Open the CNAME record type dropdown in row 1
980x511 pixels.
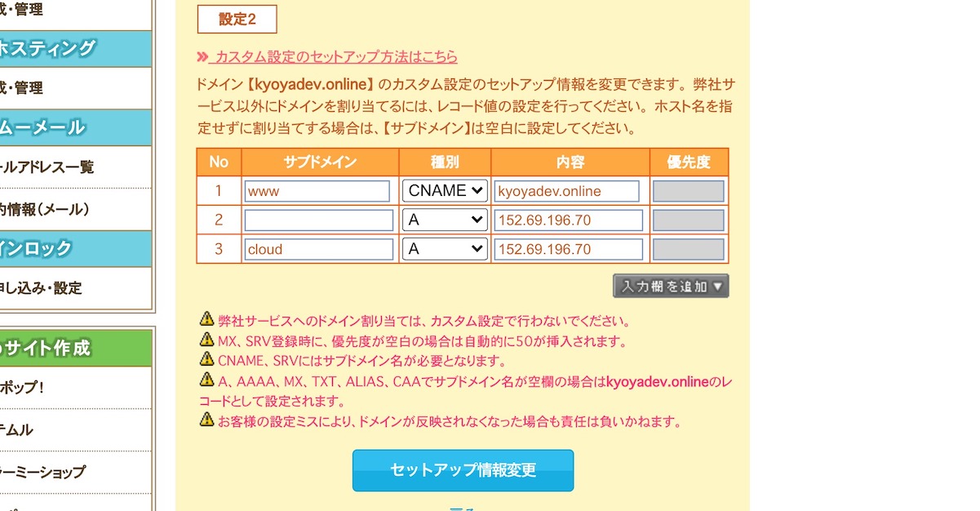(x=444, y=190)
